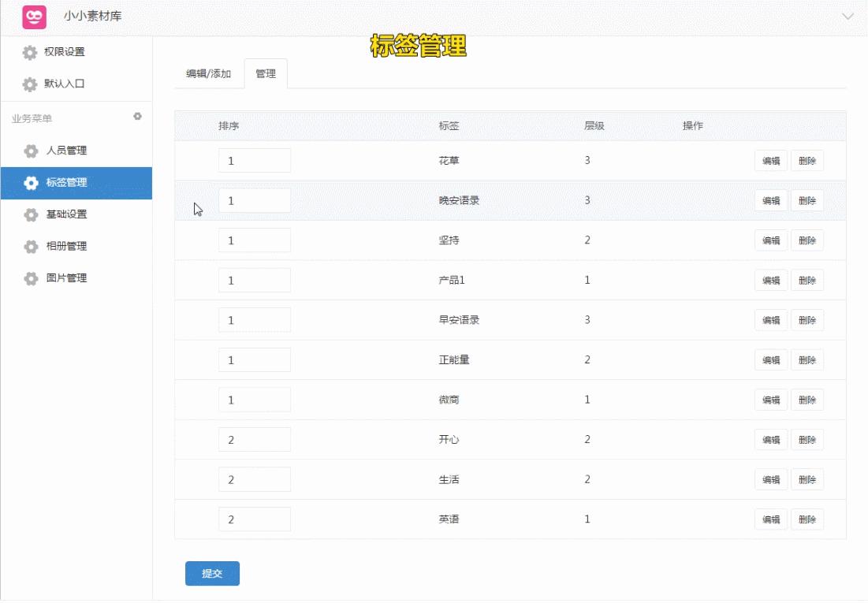Image resolution: width=868 pixels, height=603 pixels.
Task: Click 删除 on the 晚安语录 row
Action: [x=807, y=200]
